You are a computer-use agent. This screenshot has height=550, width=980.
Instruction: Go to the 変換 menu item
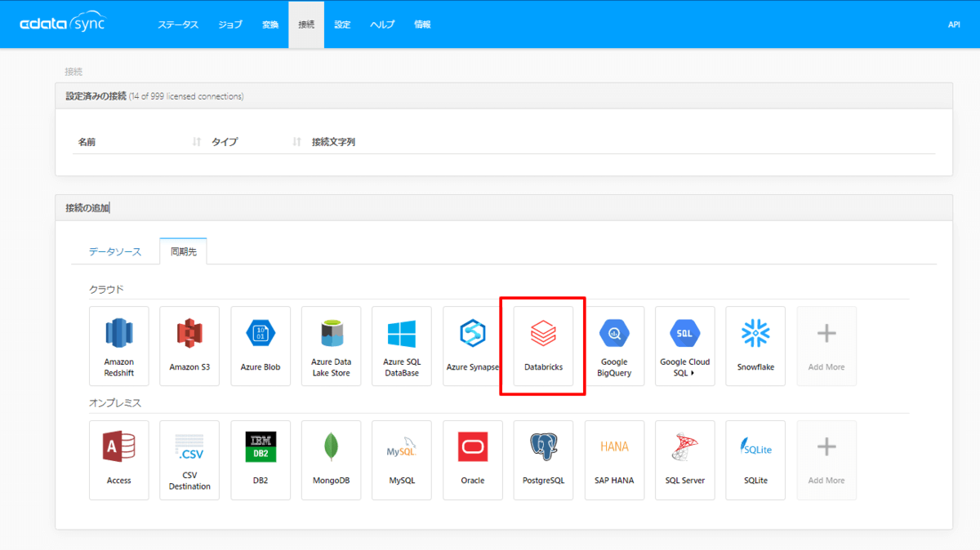click(x=270, y=24)
